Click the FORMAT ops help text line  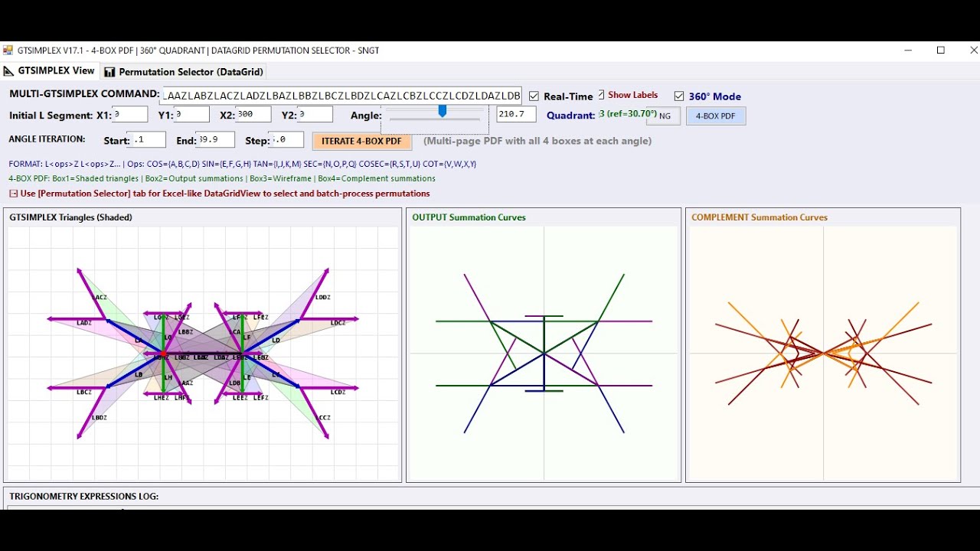point(243,164)
